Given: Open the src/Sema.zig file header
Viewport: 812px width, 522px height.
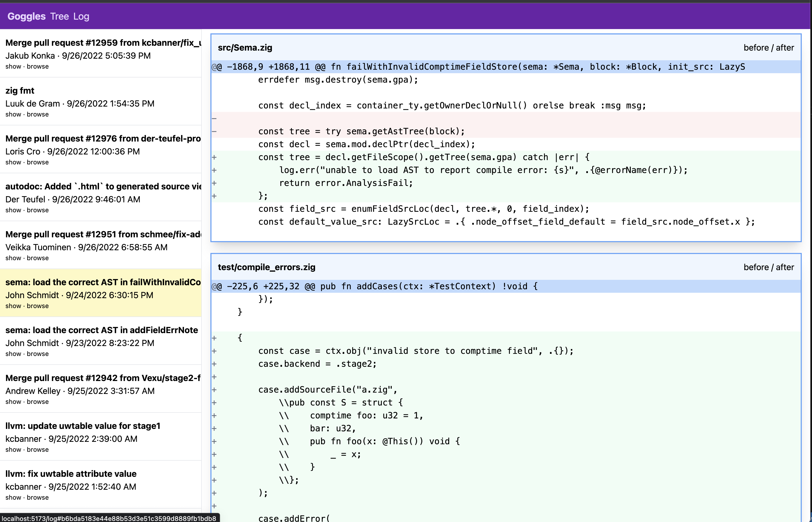Looking at the screenshot, I should pos(245,47).
